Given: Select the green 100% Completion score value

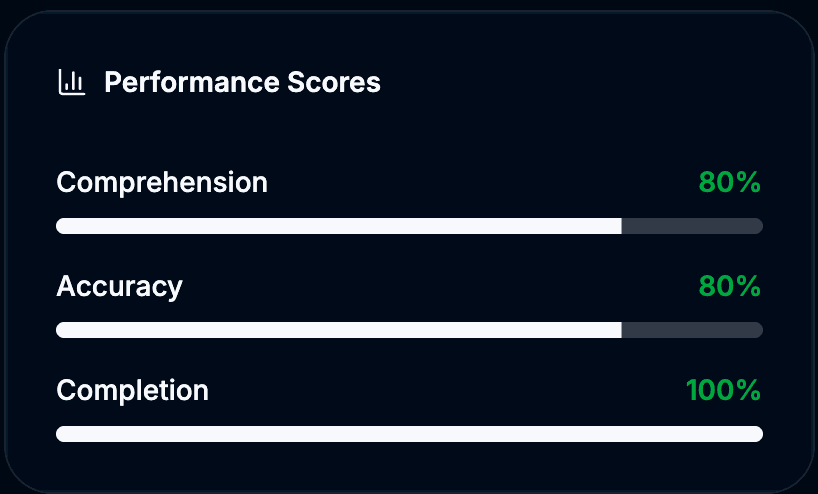Looking at the screenshot, I should click(x=724, y=390).
